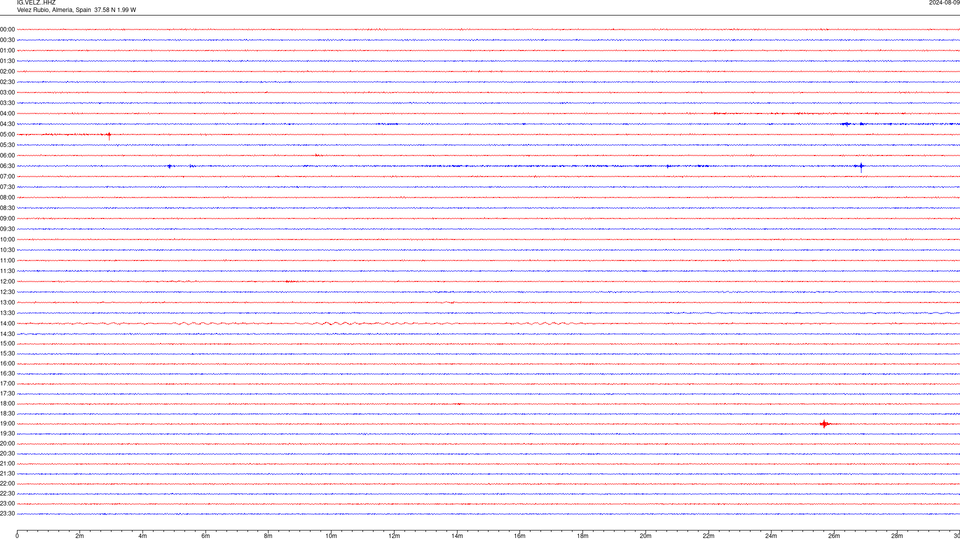960x540 pixels.
Task: Click the 24m tick label on time axis
Action: (771, 536)
